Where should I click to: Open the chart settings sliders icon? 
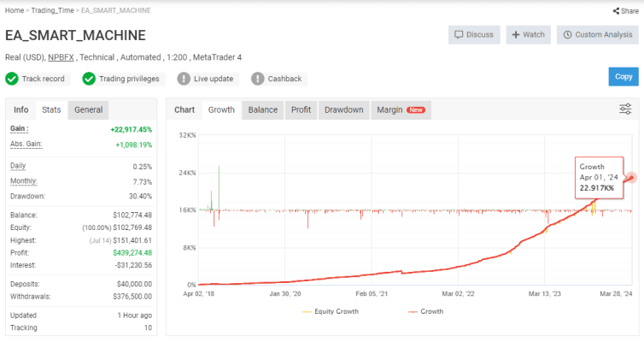[625, 109]
